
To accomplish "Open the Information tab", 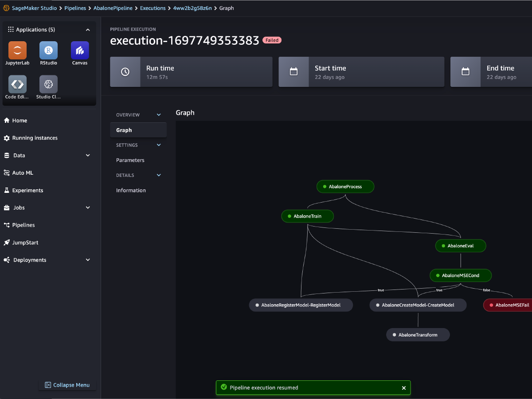I will pos(130,190).
